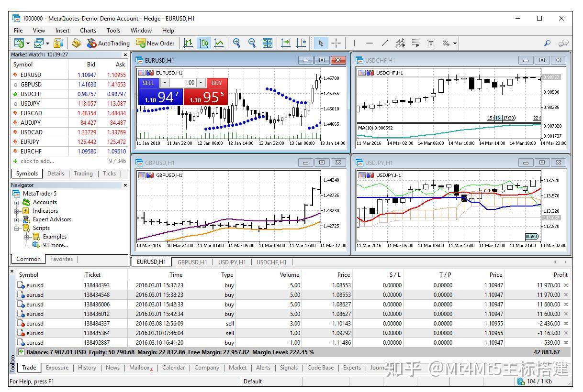Tile chart windows using toolbar icon
This screenshot has width=583, height=392.
click(x=268, y=43)
